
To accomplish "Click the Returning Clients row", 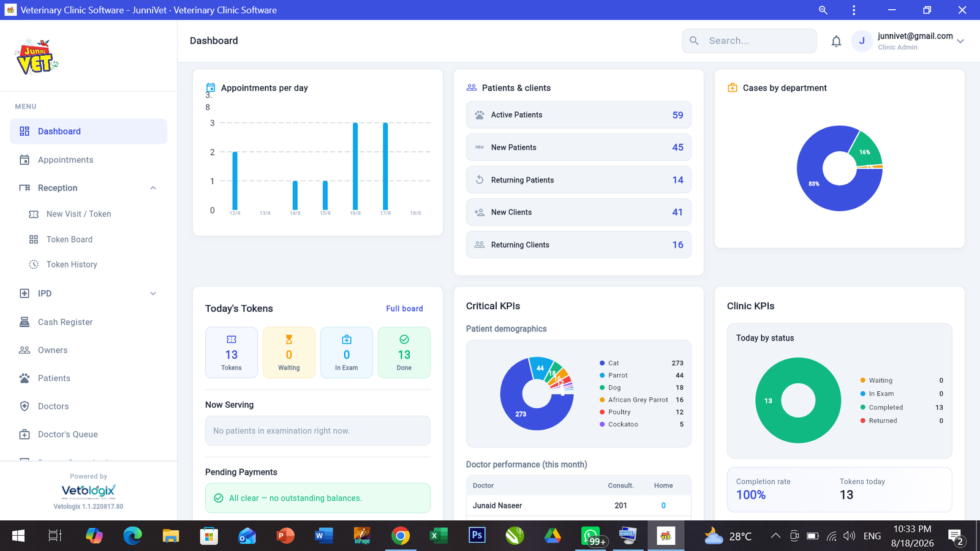I will (x=579, y=244).
